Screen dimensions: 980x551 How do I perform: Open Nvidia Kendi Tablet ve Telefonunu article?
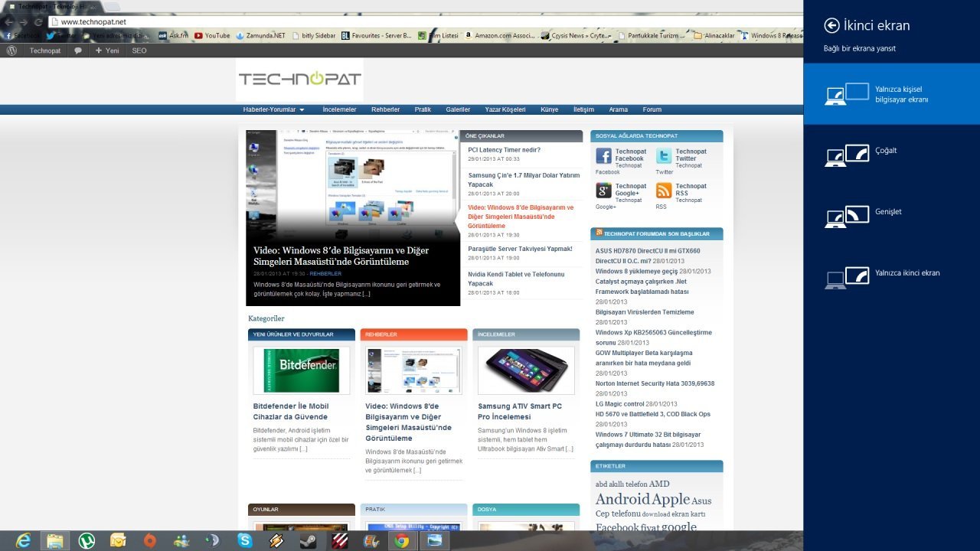click(x=516, y=279)
